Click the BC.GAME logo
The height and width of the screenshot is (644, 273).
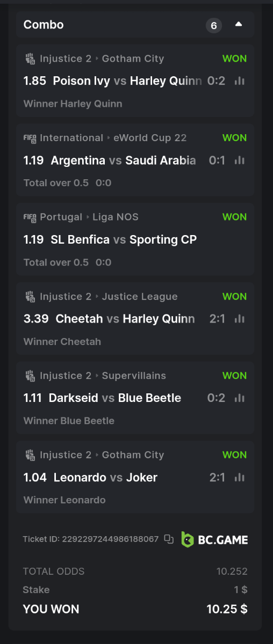click(x=214, y=539)
